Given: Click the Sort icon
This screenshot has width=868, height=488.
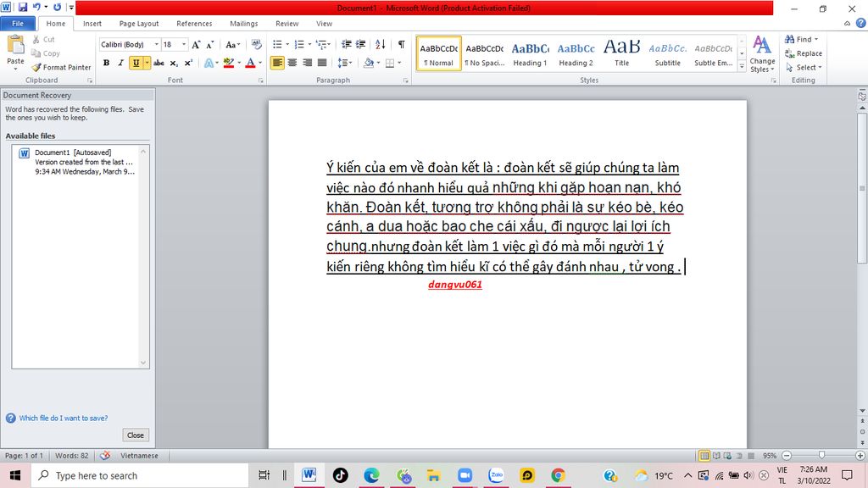Looking at the screenshot, I should pyautogui.click(x=381, y=44).
